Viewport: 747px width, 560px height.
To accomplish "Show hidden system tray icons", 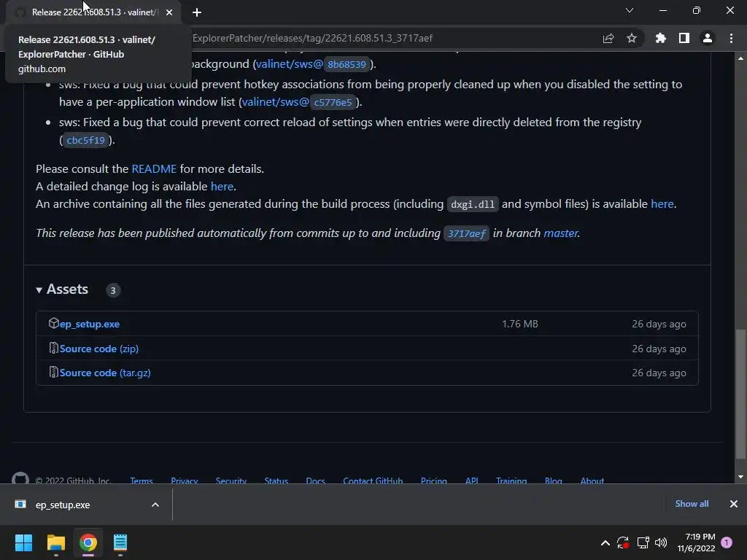I will point(605,542).
